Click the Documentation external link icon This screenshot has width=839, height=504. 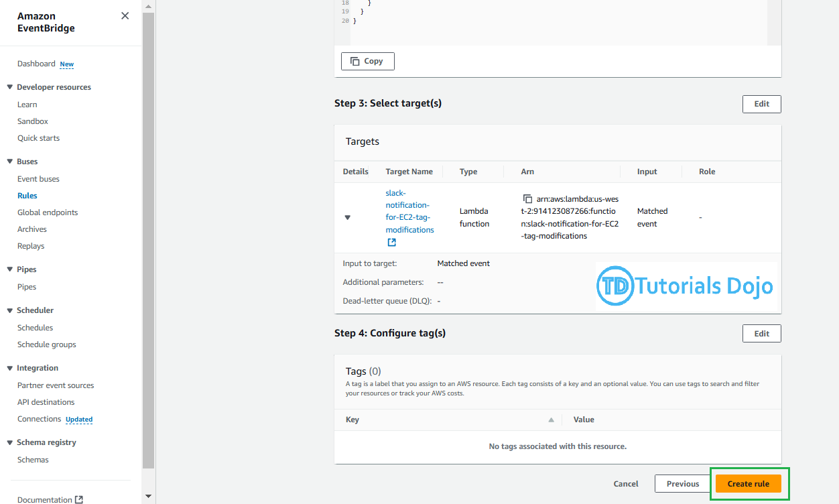79,499
